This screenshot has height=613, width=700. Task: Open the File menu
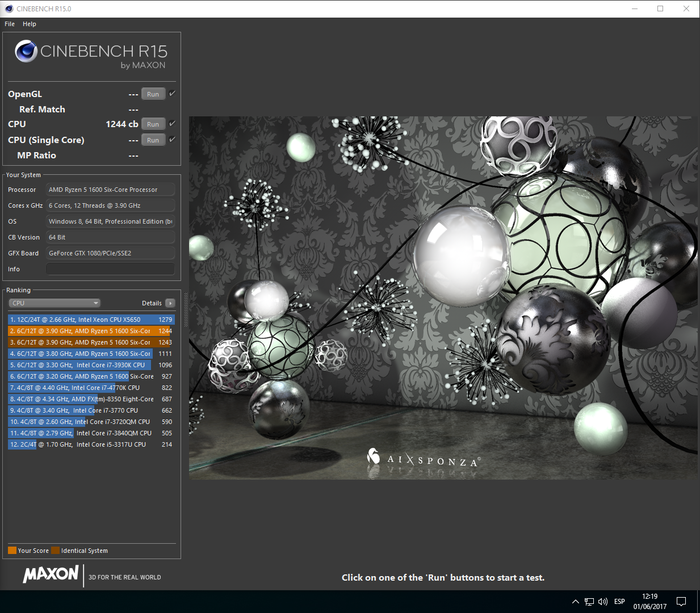coord(10,24)
